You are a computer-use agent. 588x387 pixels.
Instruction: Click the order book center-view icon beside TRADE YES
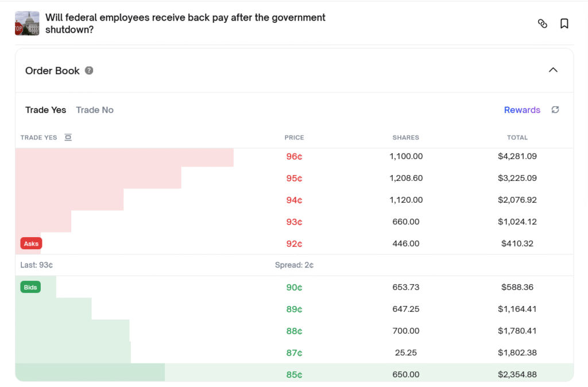[x=68, y=137]
